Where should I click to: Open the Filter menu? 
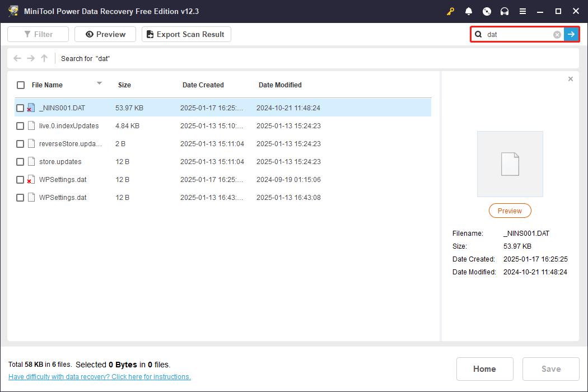coord(38,34)
